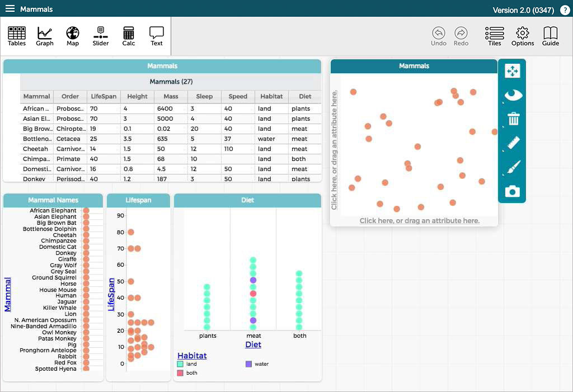Delete the graph with trash icon
Image resolution: width=573 pixels, height=392 pixels.
[x=512, y=119]
